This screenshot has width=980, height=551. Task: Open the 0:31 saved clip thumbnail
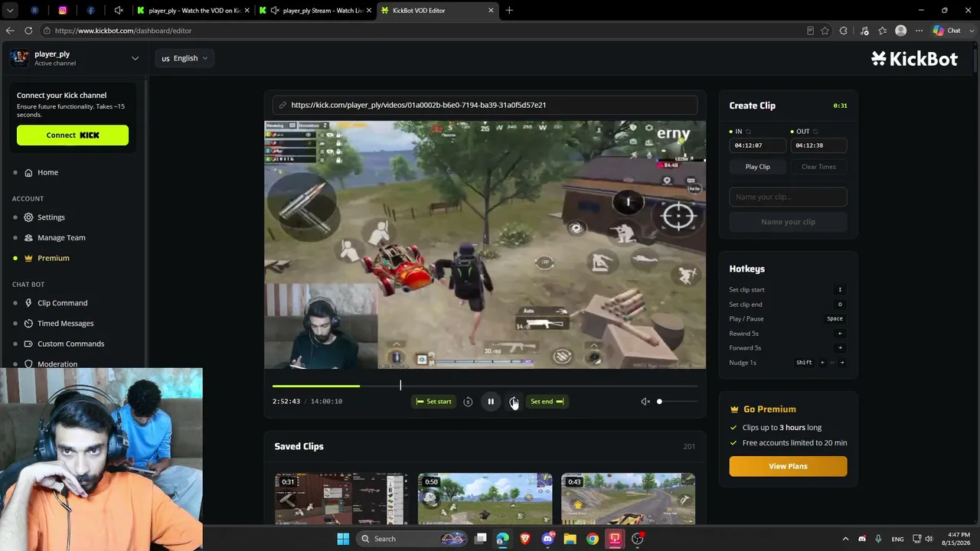point(341,499)
